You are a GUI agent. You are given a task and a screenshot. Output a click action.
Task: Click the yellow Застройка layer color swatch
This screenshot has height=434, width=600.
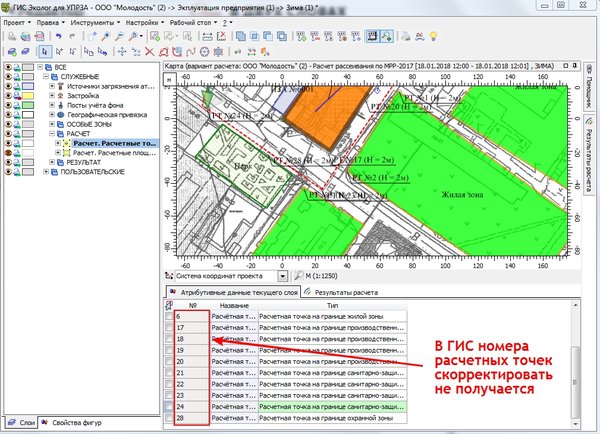(x=28, y=96)
